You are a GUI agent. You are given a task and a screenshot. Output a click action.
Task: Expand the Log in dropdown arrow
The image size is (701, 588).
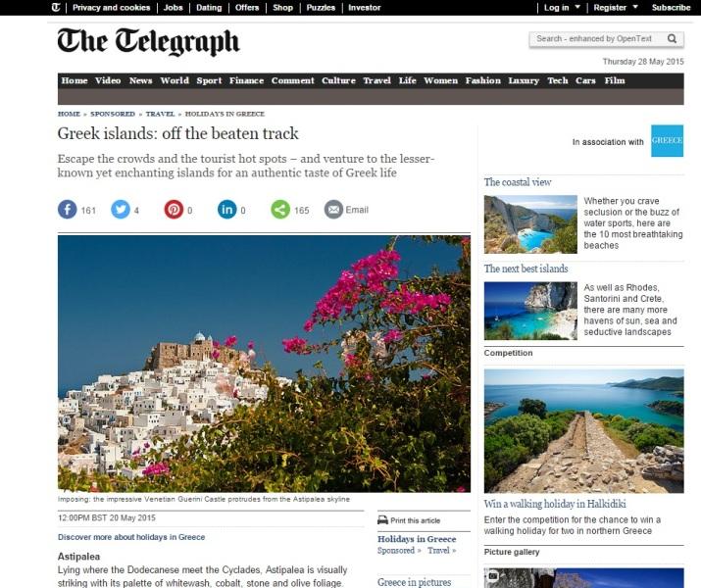click(577, 7)
